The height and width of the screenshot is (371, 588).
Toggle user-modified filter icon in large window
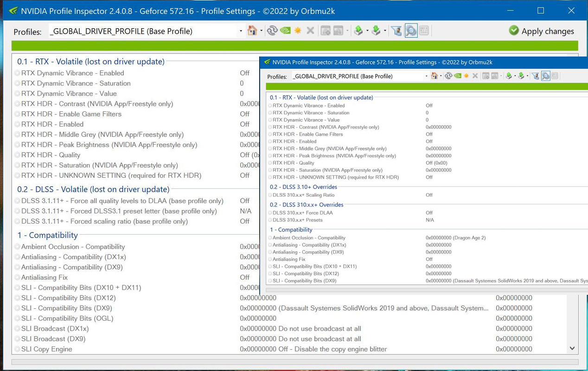point(396,31)
